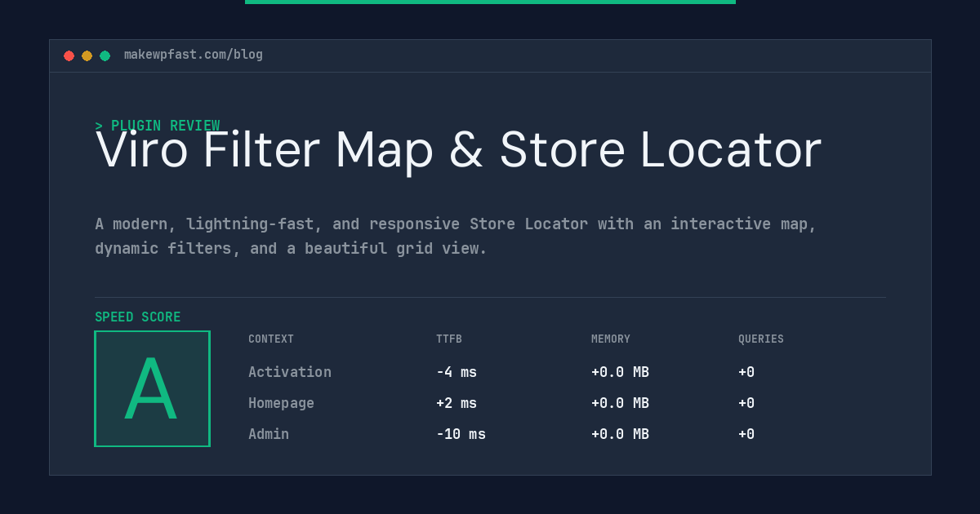The height and width of the screenshot is (514, 980).
Task: Select the 'Homepage' row label
Action: (x=281, y=403)
